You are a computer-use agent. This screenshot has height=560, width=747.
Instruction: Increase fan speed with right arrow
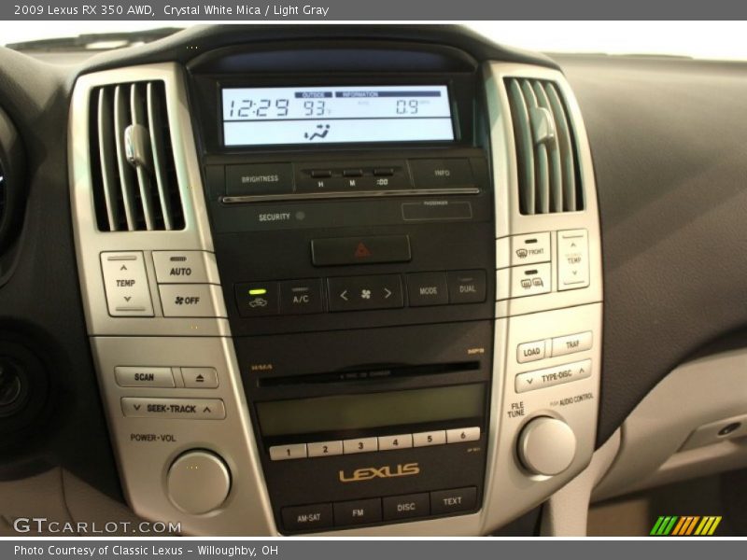tap(388, 293)
